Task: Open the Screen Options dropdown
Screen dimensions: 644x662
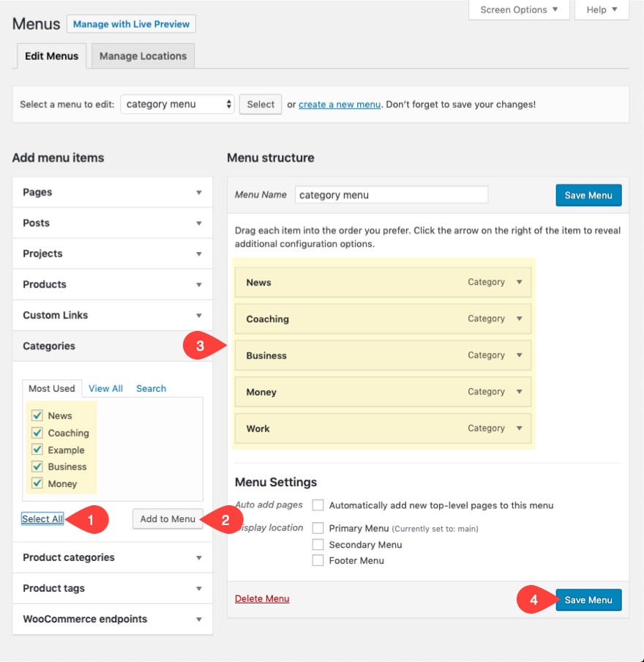Action: pos(519,10)
